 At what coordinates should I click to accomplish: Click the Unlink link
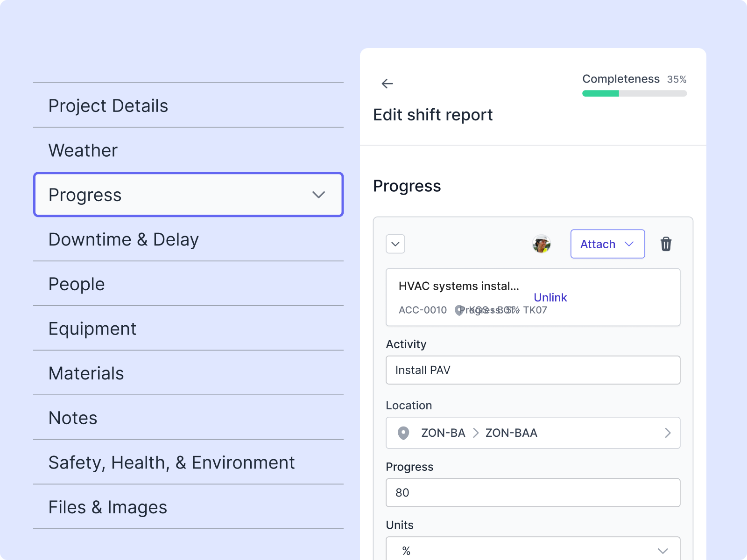tap(550, 297)
